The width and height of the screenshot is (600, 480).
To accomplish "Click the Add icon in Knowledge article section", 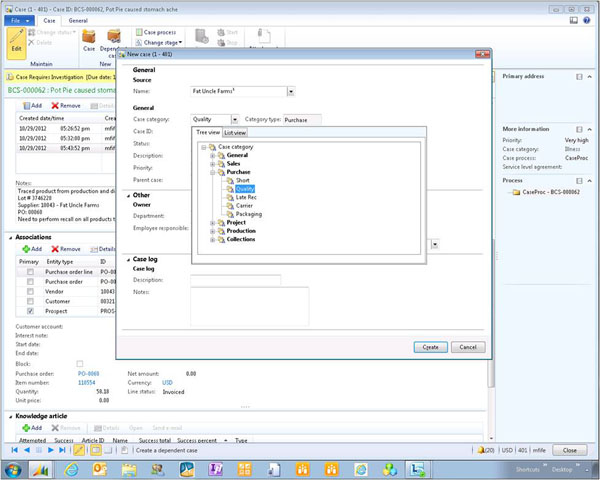I will point(25,427).
